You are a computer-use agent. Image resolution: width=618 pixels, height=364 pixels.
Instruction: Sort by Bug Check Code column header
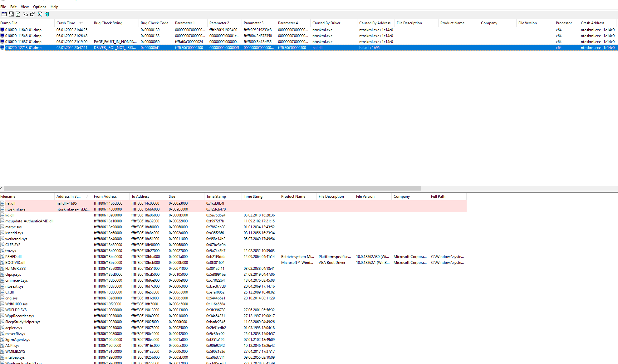(x=154, y=23)
